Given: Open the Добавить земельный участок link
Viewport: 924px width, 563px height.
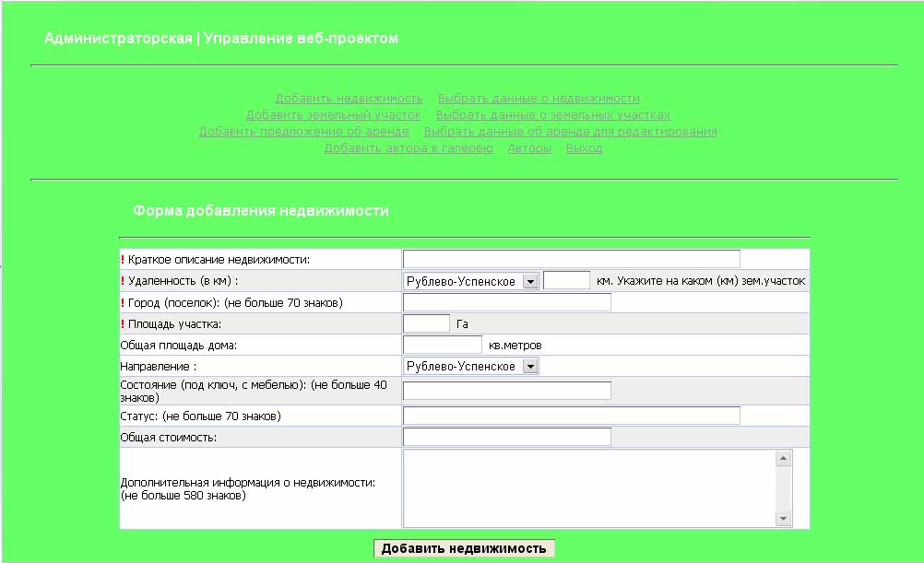Looking at the screenshot, I should coord(333,115).
